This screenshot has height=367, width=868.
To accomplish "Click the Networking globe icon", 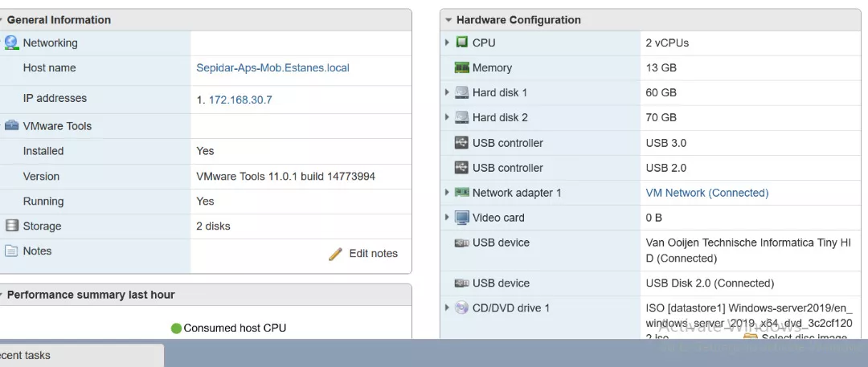I will coord(11,43).
